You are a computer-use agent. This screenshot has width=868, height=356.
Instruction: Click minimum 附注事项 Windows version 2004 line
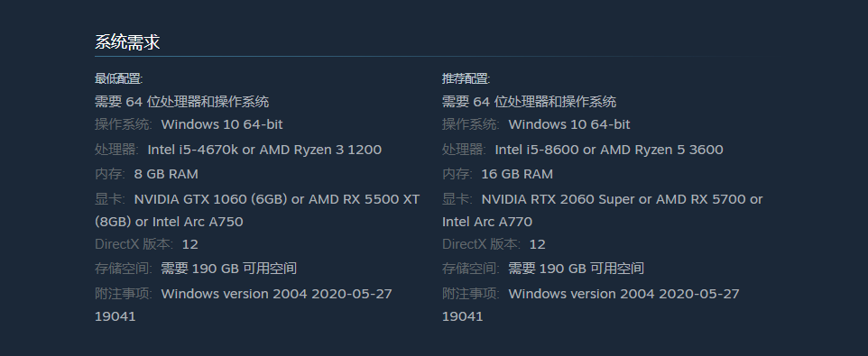coord(243,294)
